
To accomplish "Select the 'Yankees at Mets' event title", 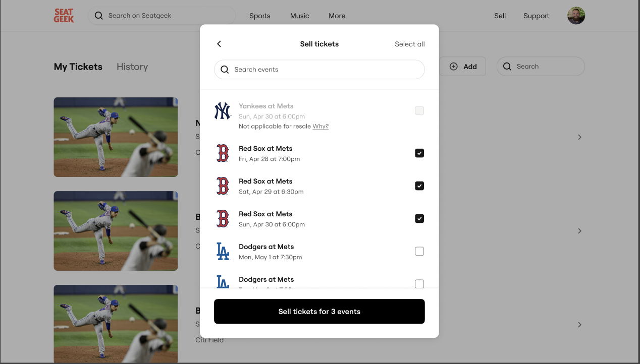I will (266, 106).
